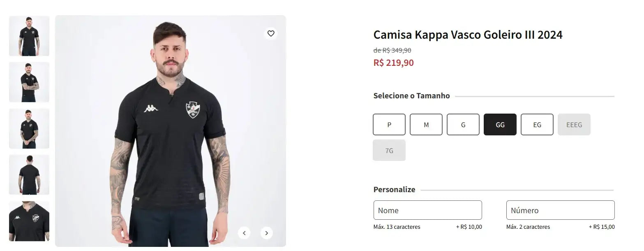This screenshot has height=251, width=644.
Task: Add the shirt to favorites via heart icon
Action: pos(271,33)
